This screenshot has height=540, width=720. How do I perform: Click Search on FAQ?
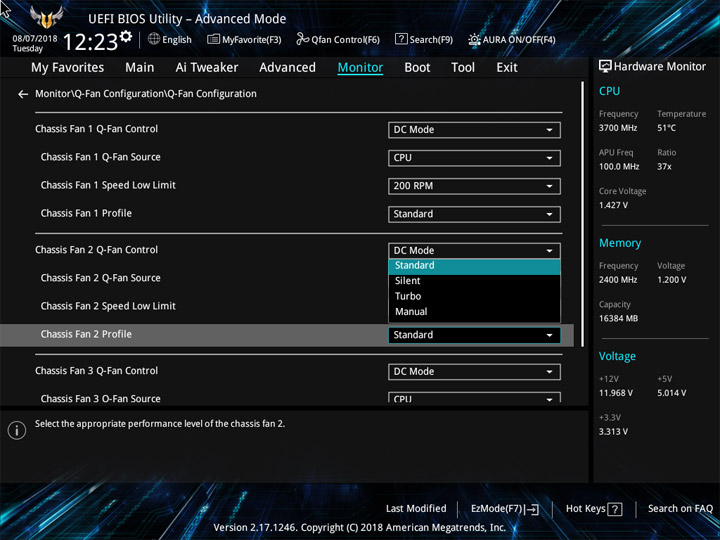[x=680, y=508]
